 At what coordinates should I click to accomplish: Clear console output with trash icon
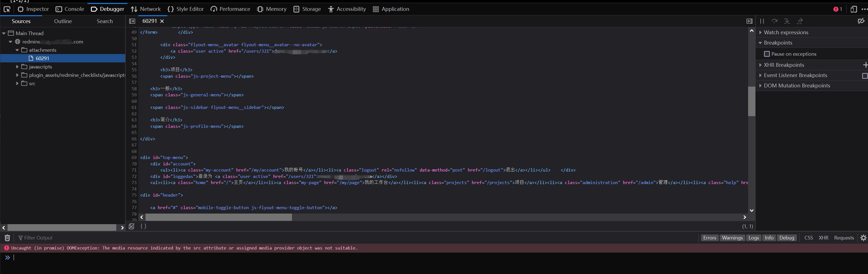click(7, 238)
